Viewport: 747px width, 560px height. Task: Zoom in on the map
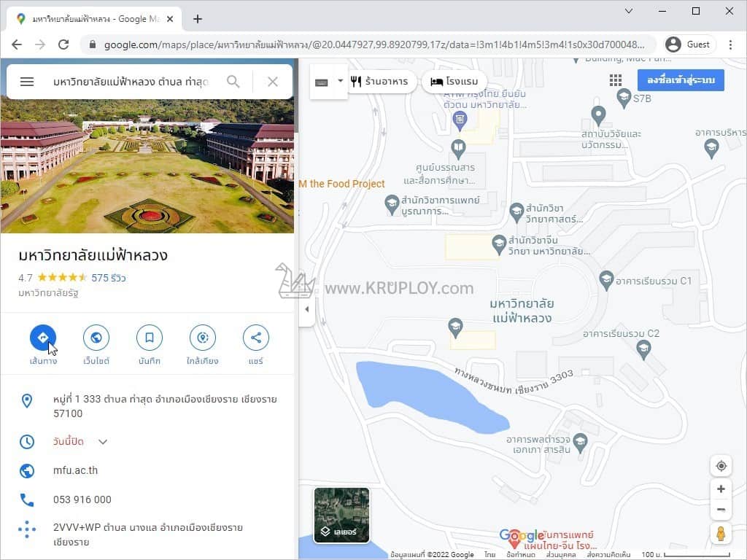pos(721,489)
